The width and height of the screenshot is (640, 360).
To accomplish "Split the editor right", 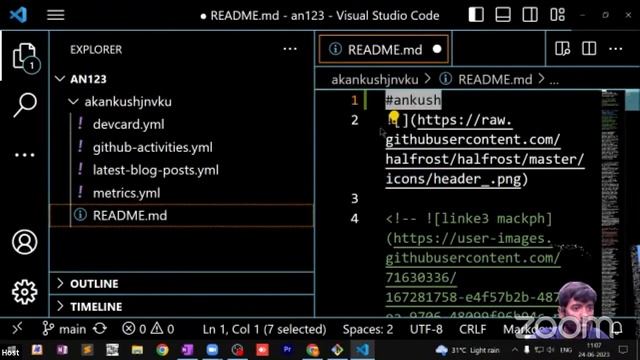I will (589, 49).
